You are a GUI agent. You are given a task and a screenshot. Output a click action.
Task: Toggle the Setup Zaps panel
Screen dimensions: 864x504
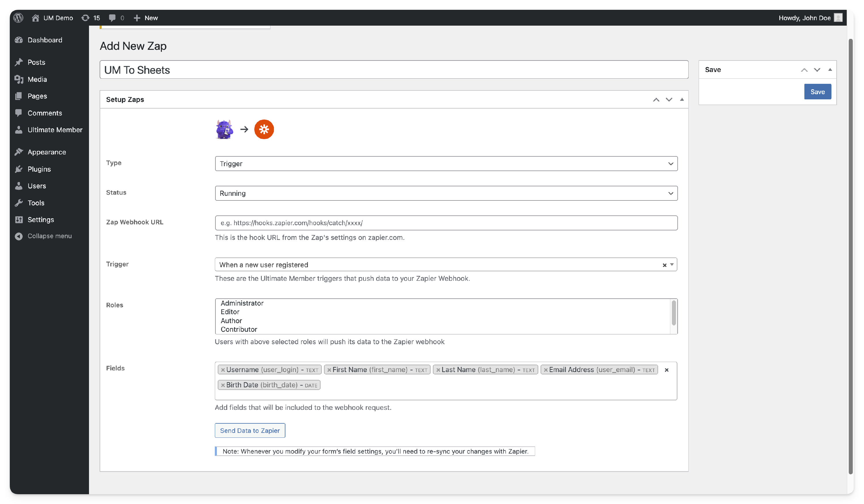682,99
